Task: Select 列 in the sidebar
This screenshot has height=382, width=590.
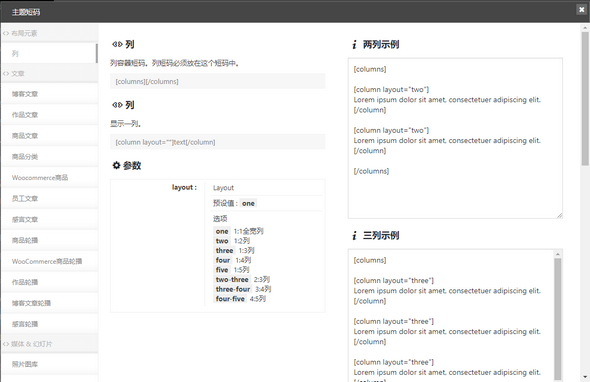Action: [49, 53]
